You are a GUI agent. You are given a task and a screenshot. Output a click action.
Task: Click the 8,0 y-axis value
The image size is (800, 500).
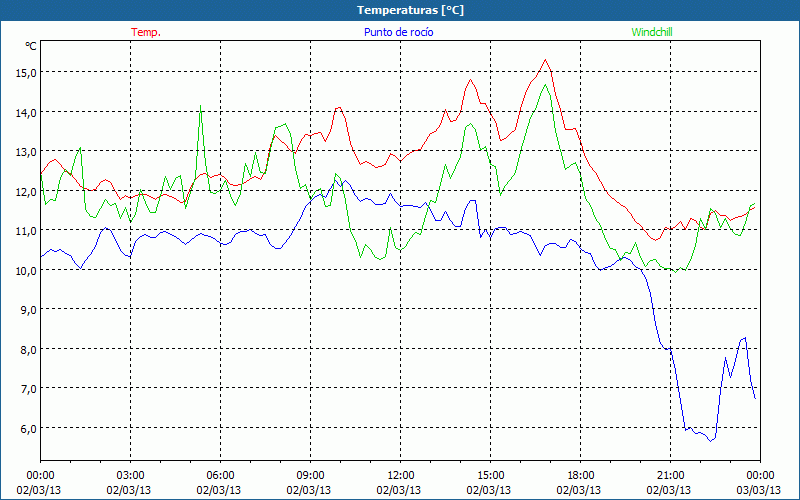coord(29,349)
